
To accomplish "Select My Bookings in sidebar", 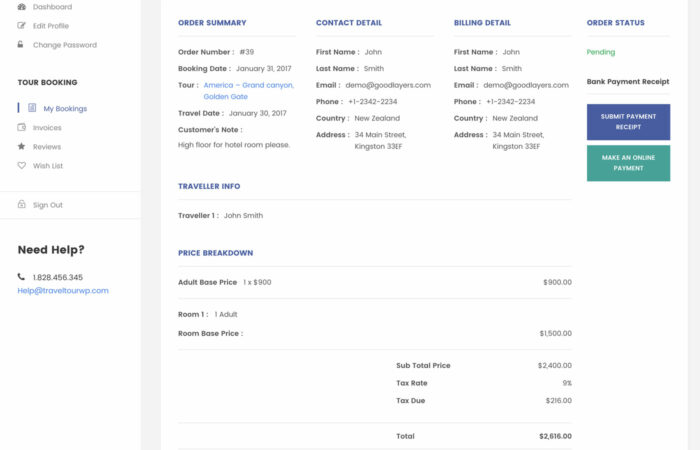I will 65,108.
